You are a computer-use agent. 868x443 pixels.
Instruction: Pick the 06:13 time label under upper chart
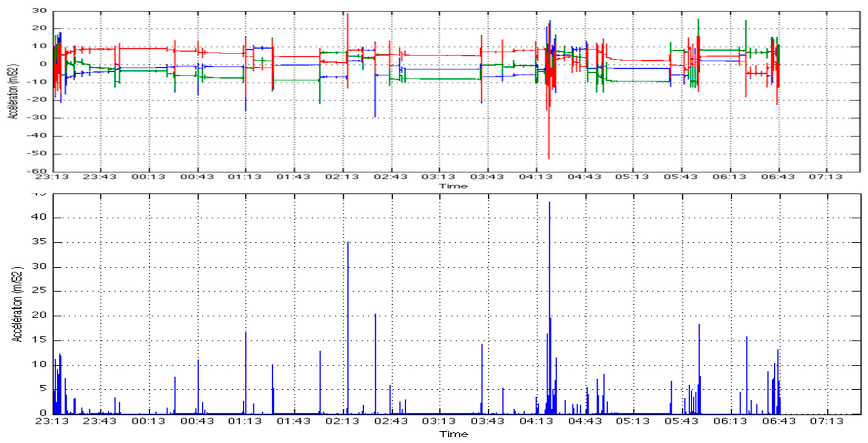(x=730, y=177)
